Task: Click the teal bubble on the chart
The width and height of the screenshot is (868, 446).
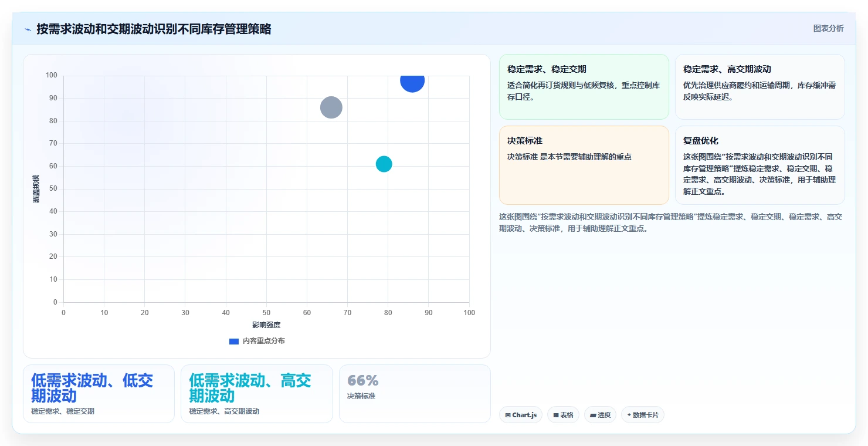Action: [x=384, y=164]
